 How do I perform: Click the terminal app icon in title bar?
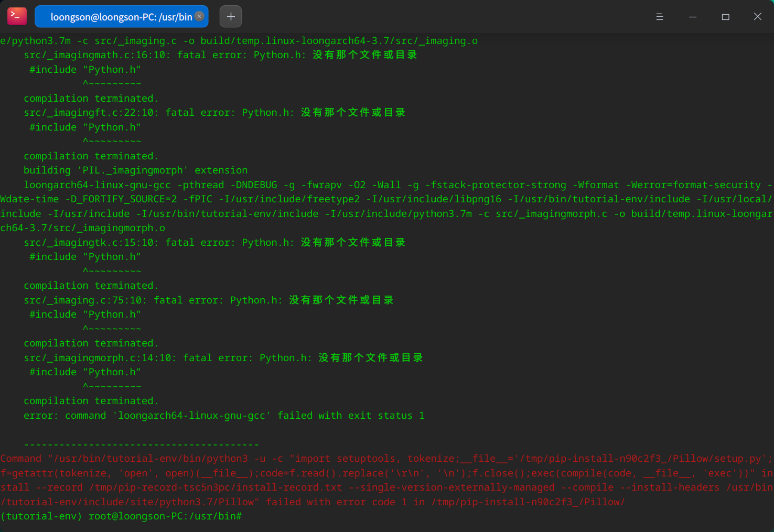pyautogui.click(x=17, y=16)
